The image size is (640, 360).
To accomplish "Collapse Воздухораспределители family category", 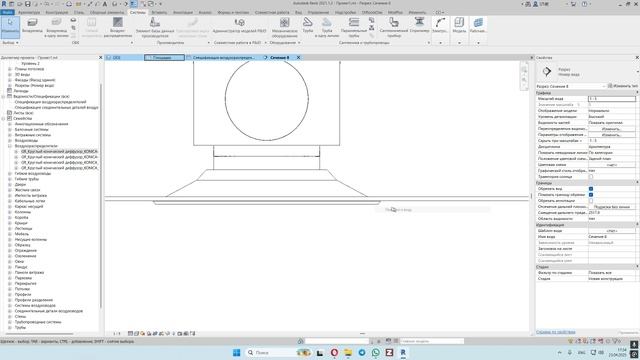I will tap(10, 146).
